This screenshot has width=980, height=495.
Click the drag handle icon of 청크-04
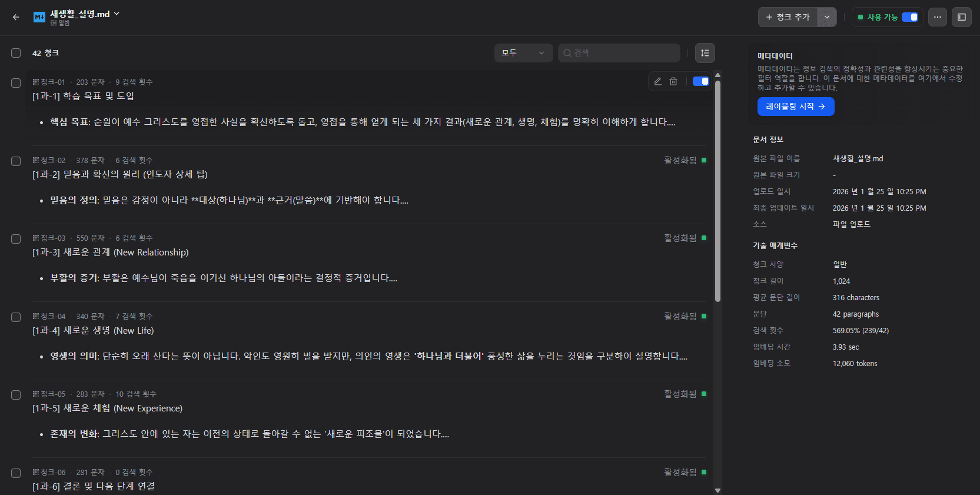(36, 316)
